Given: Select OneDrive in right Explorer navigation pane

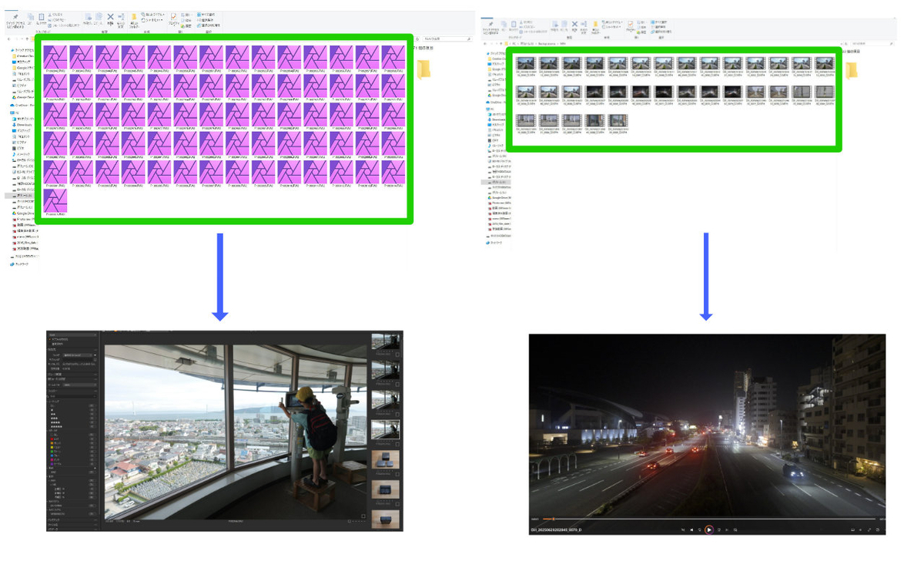Looking at the screenshot, I should point(495,102).
